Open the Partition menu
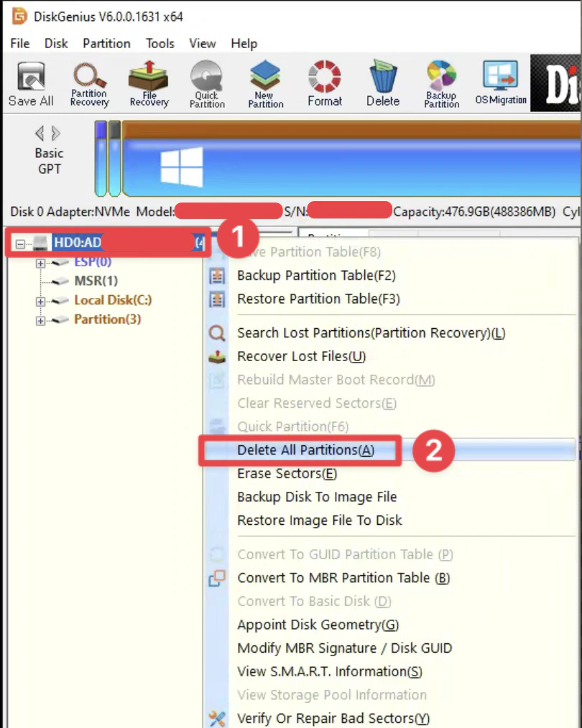The height and width of the screenshot is (728, 582). [106, 44]
